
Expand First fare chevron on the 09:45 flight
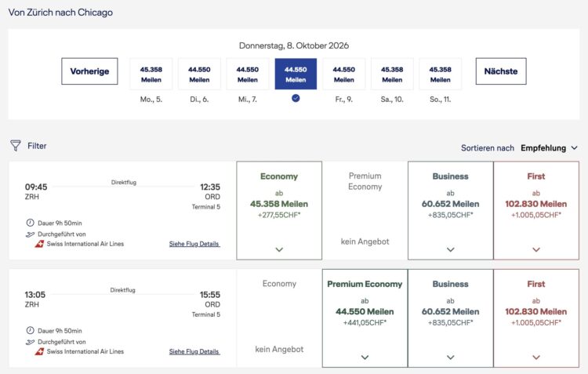tap(536, 249)
